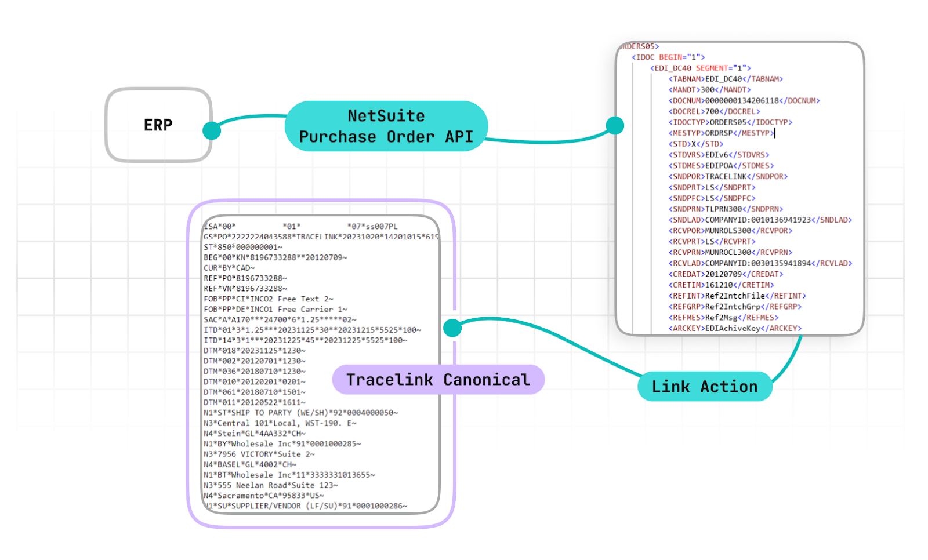Select the 'DTM*036*20180710*1230~' line
Viewport: 928px width, 560px height.
[255, 372]
